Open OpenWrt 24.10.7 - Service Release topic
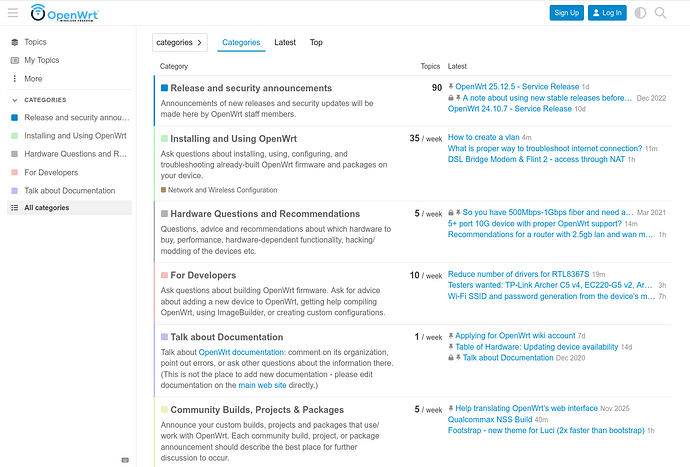Image resolution: width=690 pixels, height=467 pixels. coord(510,109)
